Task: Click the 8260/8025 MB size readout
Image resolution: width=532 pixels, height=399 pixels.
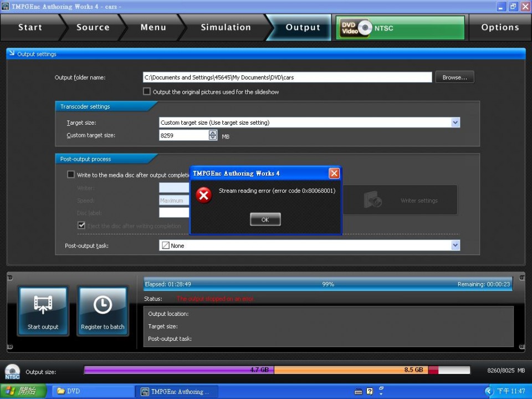Action: [506, 371]
